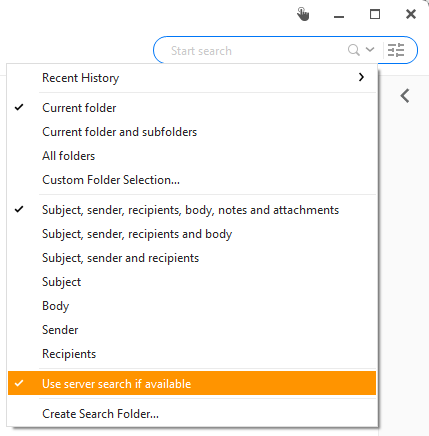Toggle Use server search if available
The height and width of the screenshot is (436, 429).
point(192,383)
